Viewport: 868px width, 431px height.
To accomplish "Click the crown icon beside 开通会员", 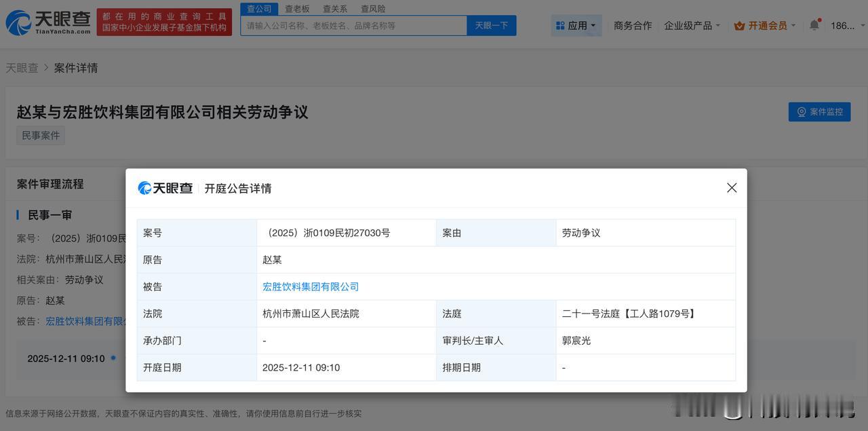I will (x=738, y=25).
